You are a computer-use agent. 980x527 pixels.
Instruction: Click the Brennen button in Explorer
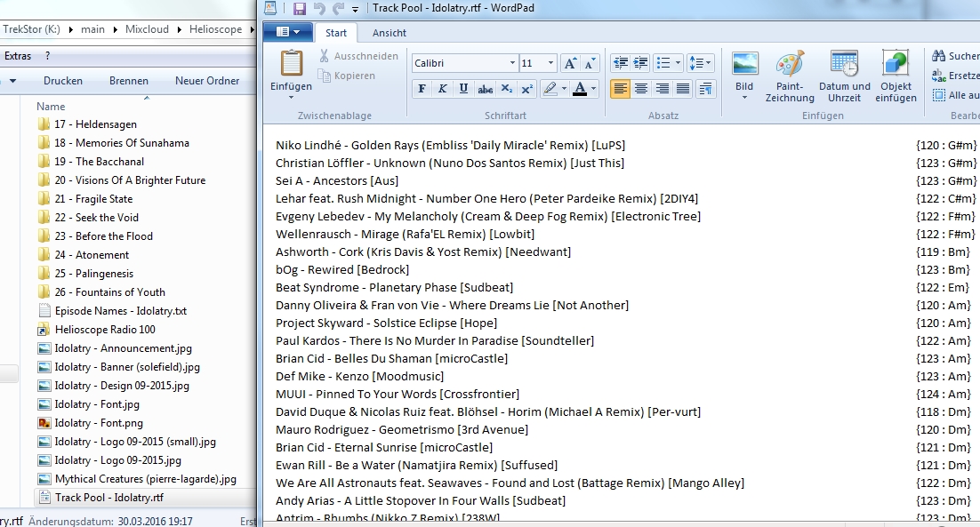[129, 81]
